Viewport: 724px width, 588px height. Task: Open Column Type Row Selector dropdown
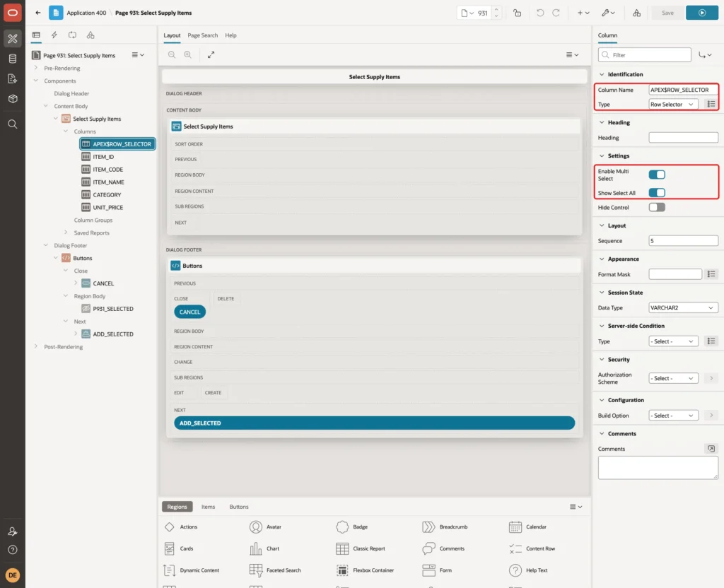[673, 105]
